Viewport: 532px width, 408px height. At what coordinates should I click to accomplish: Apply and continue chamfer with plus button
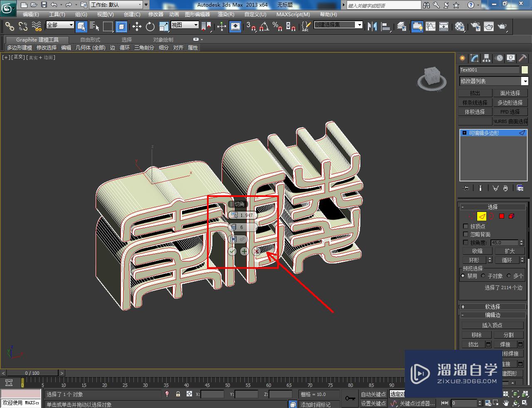coord(244,251)
